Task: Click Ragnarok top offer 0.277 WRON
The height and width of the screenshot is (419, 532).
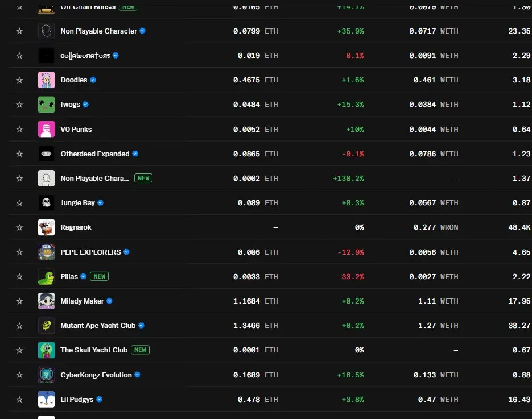Action: [x=436, y=227]
